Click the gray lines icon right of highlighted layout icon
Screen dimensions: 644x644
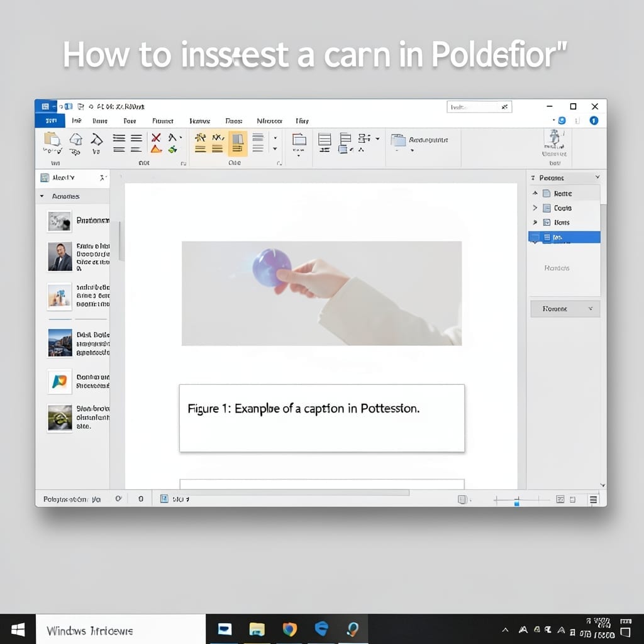(x=258, y=143)
